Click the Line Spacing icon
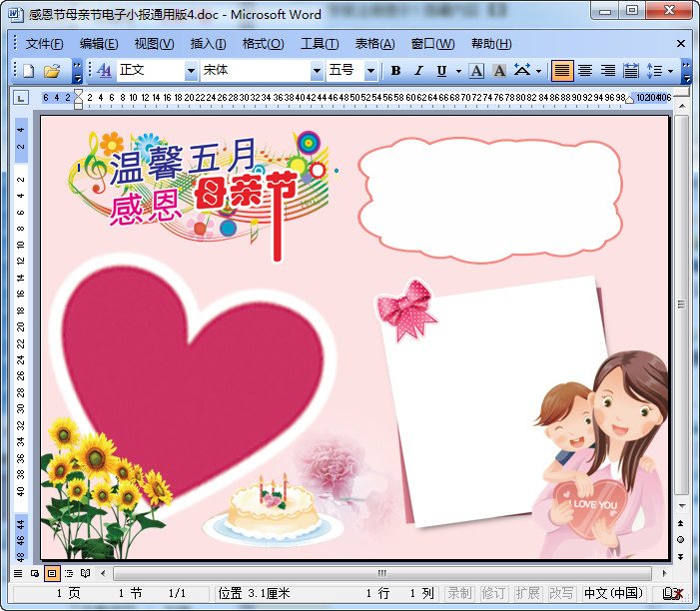Image resolution: width=700 pixels, height=611 pixels. click(x=654, y=71)
